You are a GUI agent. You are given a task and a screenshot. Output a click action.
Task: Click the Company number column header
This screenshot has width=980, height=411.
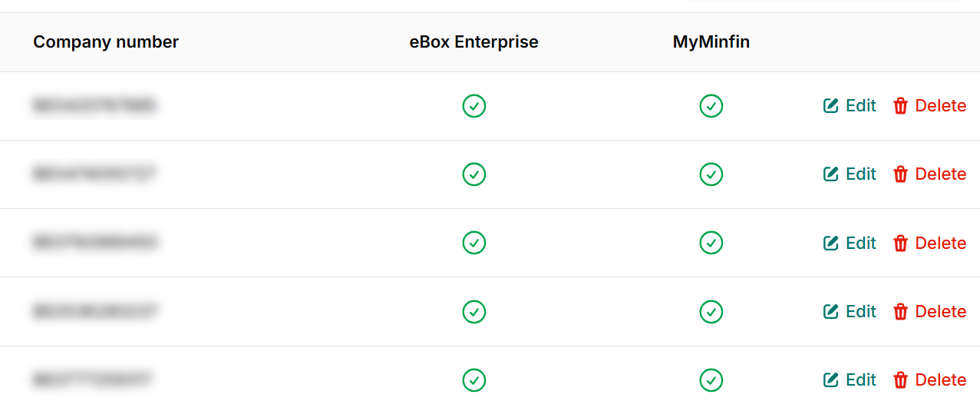[x=106, y=42]
